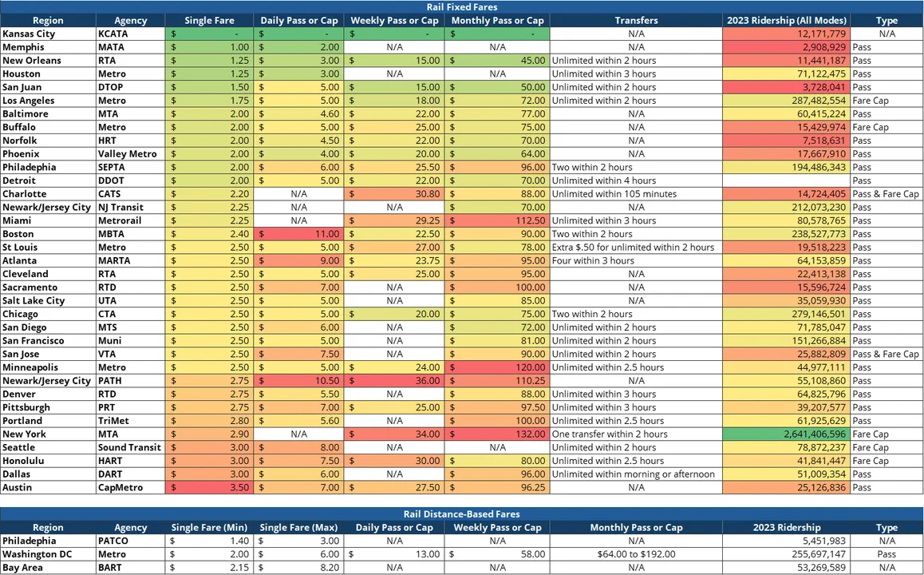Click the Buffalo region cell
Image resolution: width=924 pixels, height=575 pixels.
48,128
